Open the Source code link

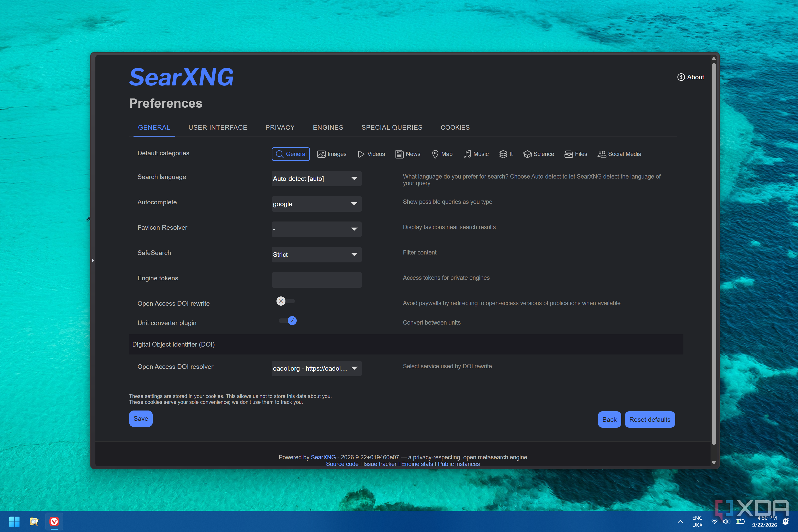click(342, 464)
